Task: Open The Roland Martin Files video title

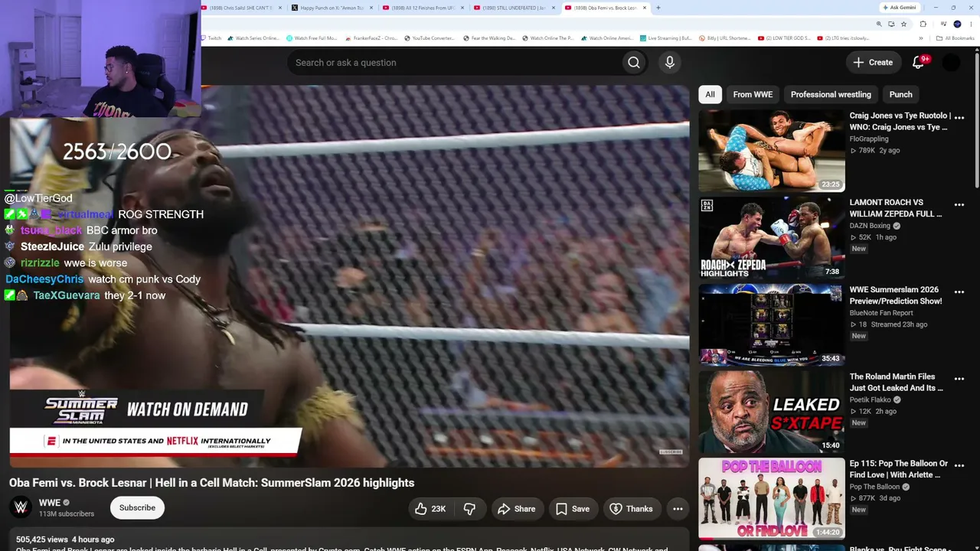Action: [x=897, y=383]
